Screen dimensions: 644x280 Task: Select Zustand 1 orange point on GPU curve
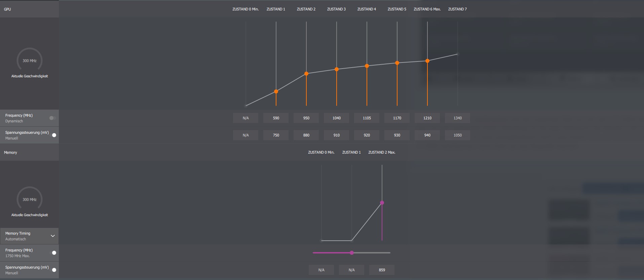276,91
